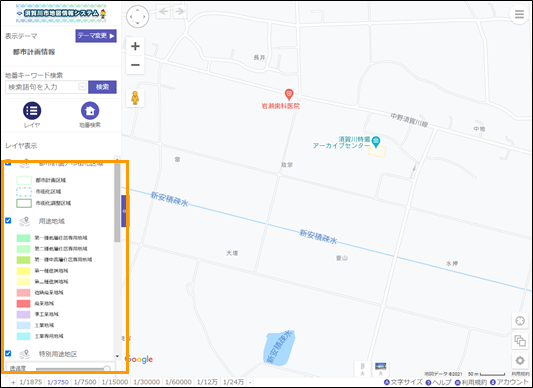Toggle the 特別用途地区 layer checkbox
Viewport: 533px width, 388px height.
pyautogui.click(x=8, y=353)
